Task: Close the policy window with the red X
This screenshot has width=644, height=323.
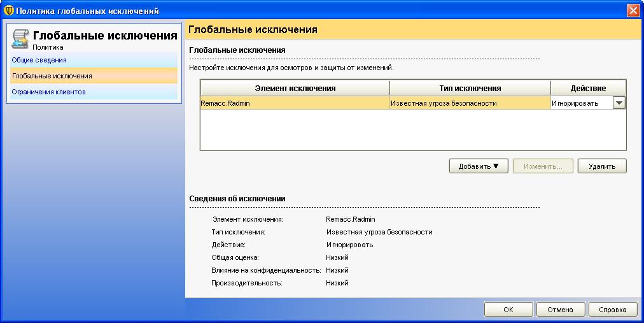Action: [x=634, y=10]
